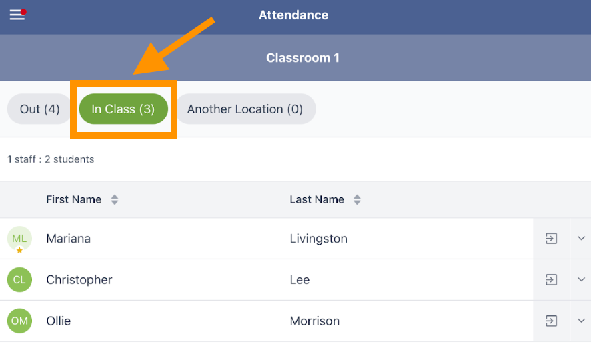Click the Last Name column header

click(x=317, y=200)
